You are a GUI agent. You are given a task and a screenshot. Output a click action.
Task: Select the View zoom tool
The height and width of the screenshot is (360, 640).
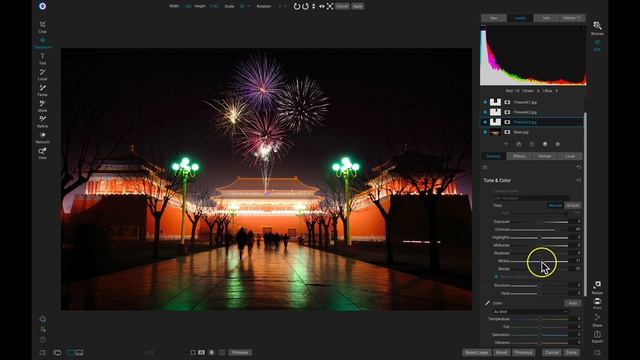pos(42,153)
